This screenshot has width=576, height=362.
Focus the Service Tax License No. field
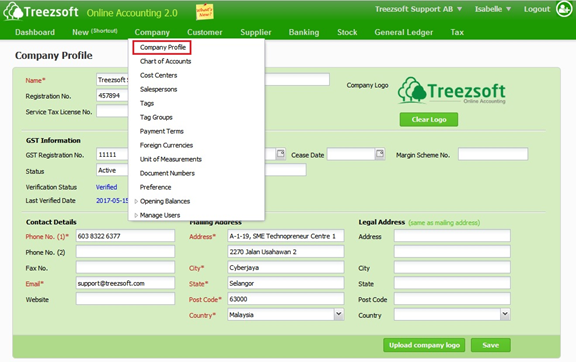[x=112, y=111]
